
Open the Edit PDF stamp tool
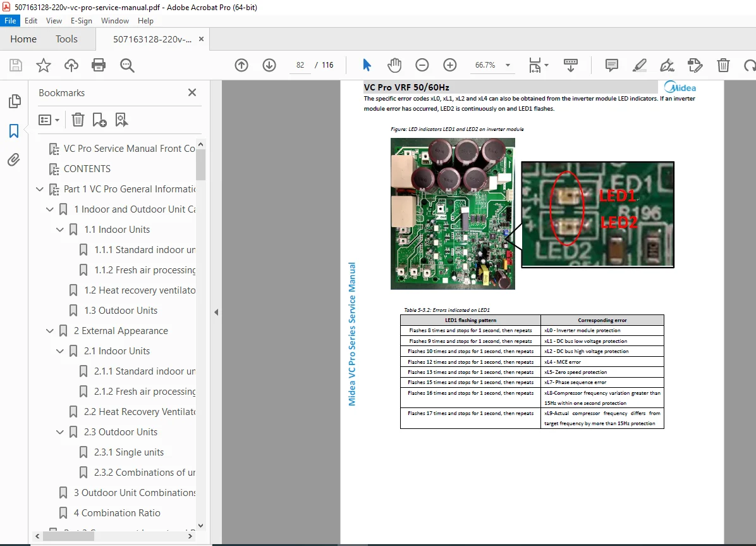tap(695, 65)
